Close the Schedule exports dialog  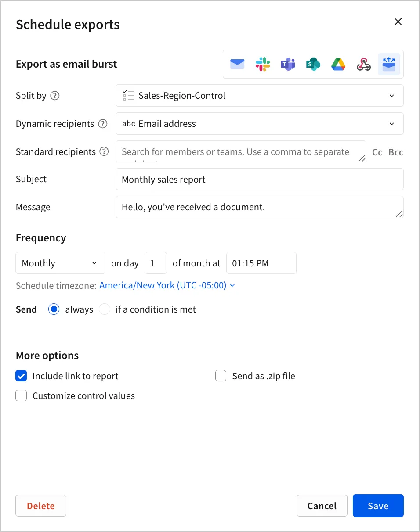click(x=398, y=22)
